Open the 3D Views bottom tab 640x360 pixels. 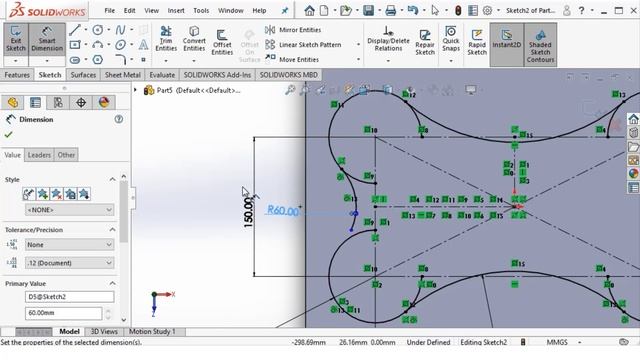[104, 331]
